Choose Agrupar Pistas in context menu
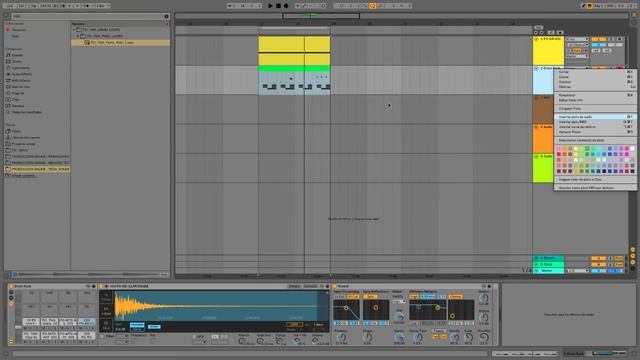 (595, 132)
